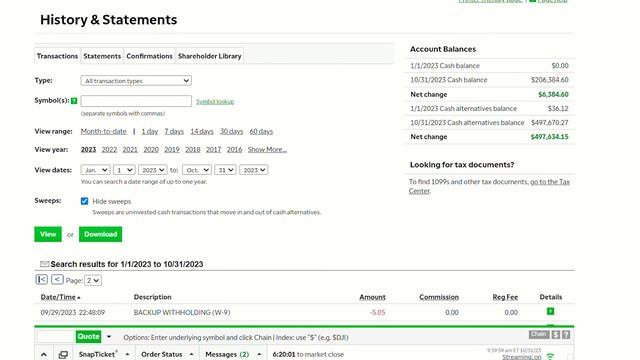Go to first results page

42,280
